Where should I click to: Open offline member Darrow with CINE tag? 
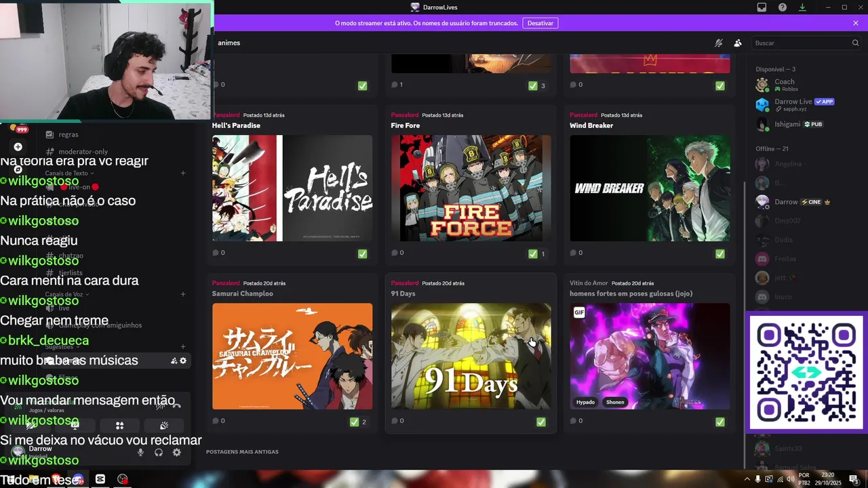tap(807, 202)
